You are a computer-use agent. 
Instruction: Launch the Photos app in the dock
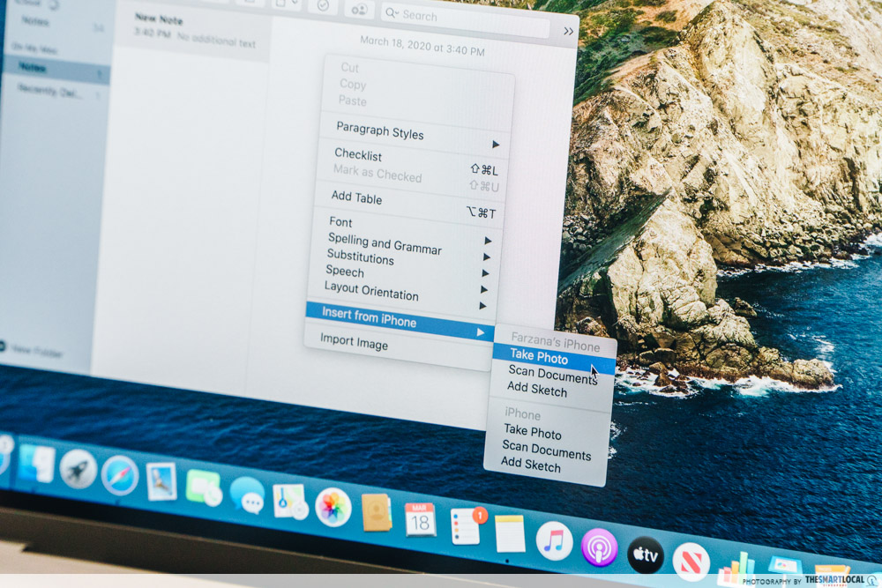[333, 507]
